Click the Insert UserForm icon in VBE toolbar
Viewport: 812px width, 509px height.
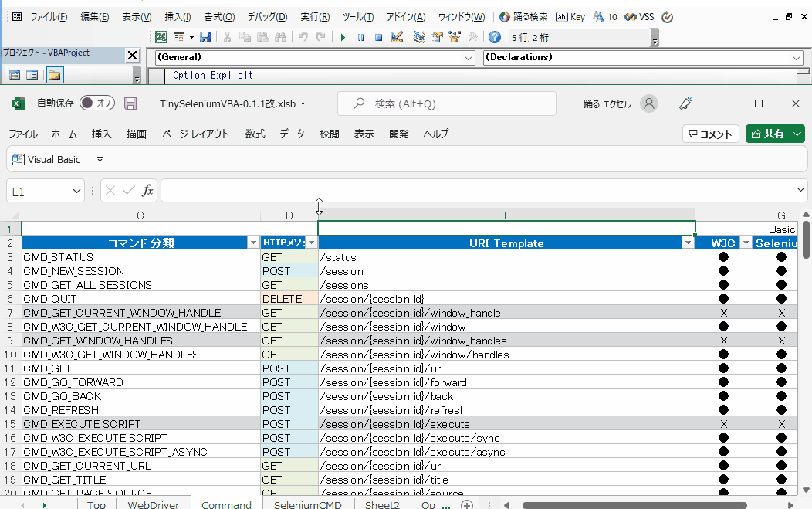179,37
